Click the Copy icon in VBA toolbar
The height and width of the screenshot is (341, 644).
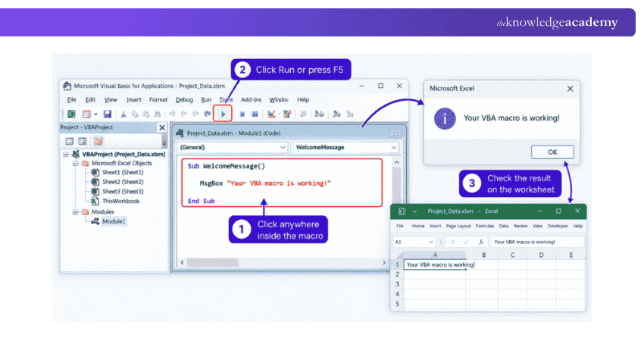pyautogui.click(x=135, y=114)
